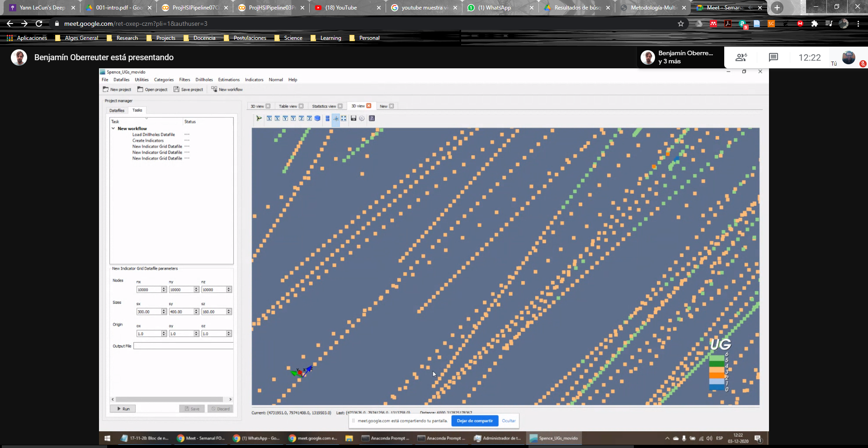This screenshot has width=868, height=448.
Task: Click the Output File text field
Action: (x=184, y=346)
